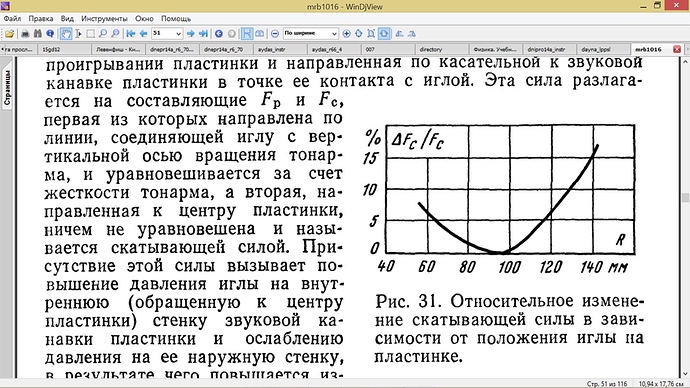
Task: Activate the text selection cursor tool
Action: pyautogui.click(x=78, y=33)
